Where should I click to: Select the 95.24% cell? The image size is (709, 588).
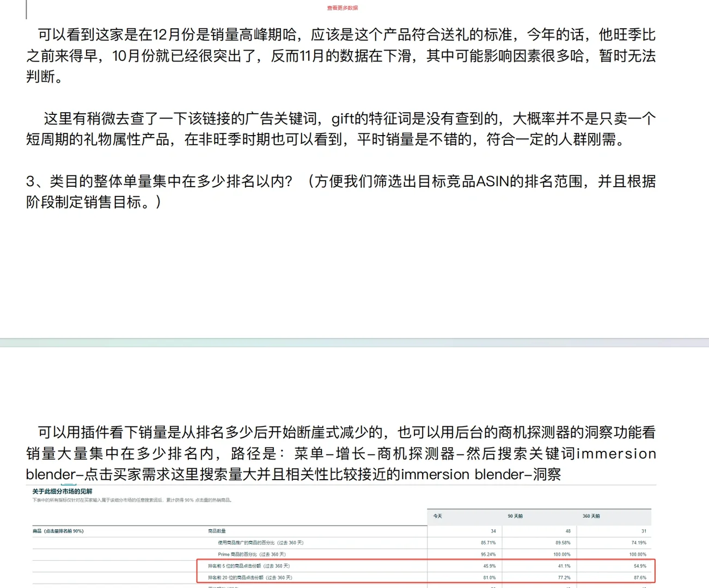pos(488,554)
